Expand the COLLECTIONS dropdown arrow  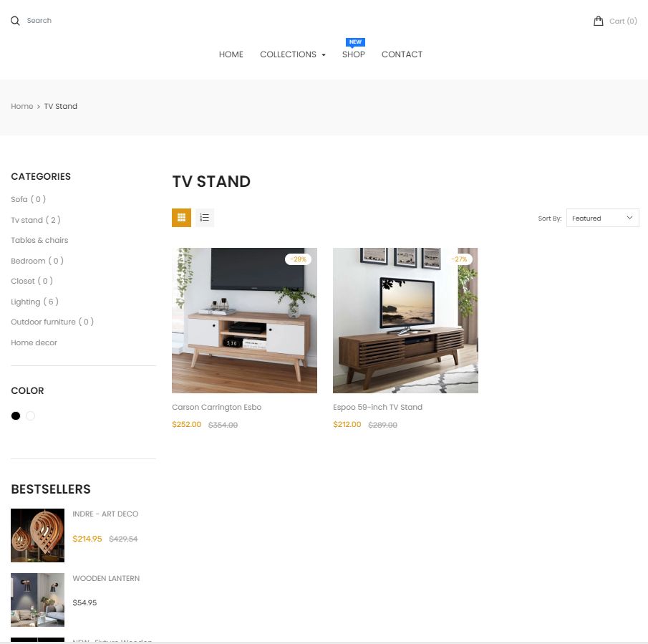tap(324, 55)
